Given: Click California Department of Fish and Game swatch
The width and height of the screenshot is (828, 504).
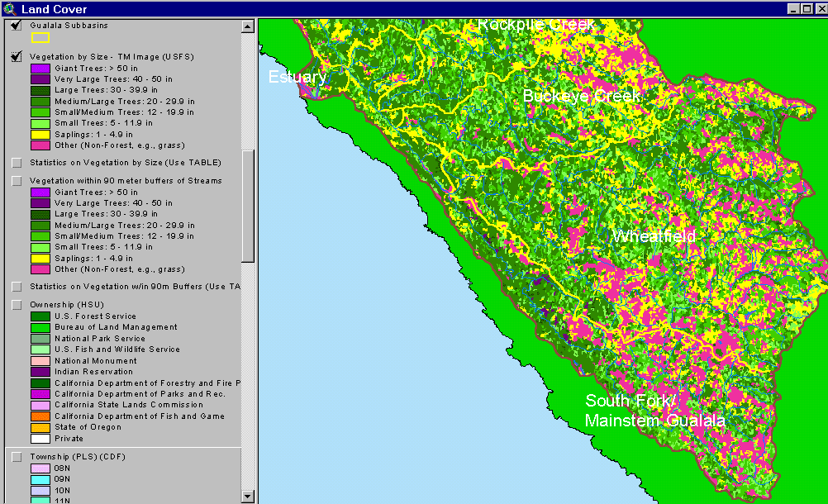Looking at the screenshot, I should (40, 416).
